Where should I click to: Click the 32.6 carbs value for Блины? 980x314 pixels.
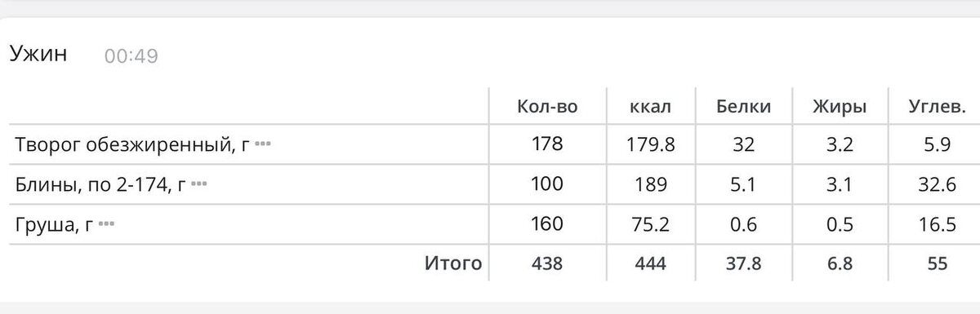[938, 184]
